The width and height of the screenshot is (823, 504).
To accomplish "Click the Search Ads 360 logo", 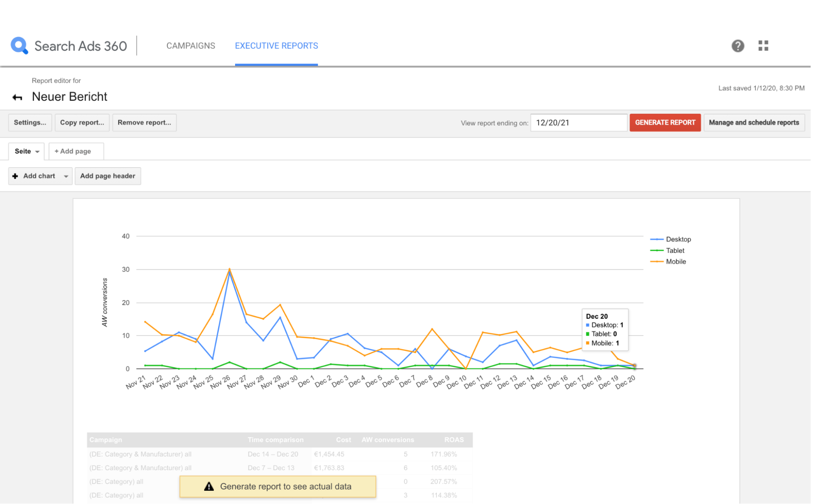I will (x=69, y=46).
